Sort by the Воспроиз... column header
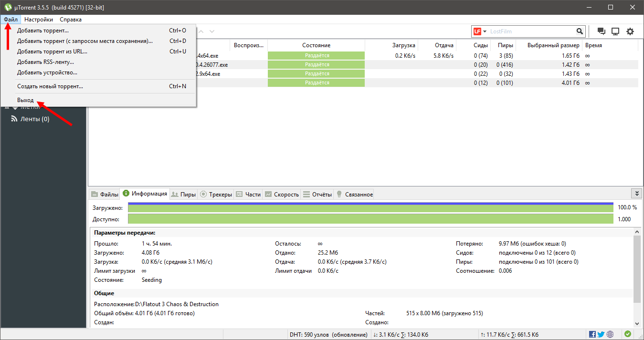This screenshot has width=644, height=340. pyautogui.click(x=249, y=45)
